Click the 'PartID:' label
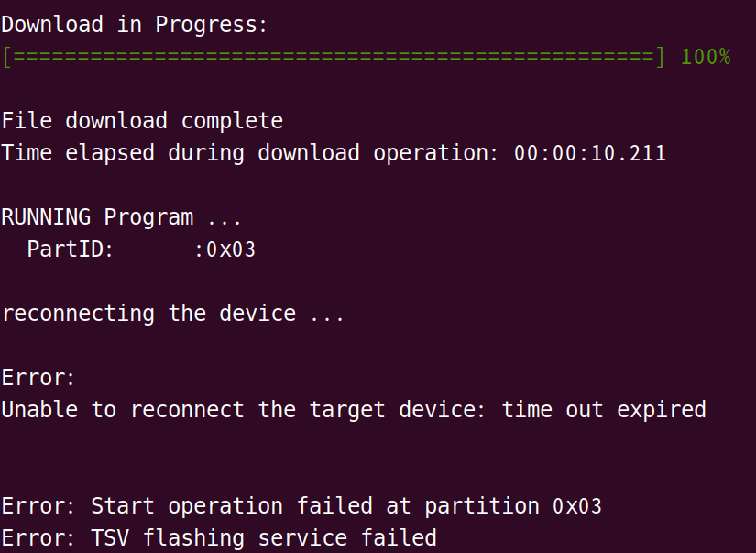This screenshot has width=756, height=553. tap(71, 249)
